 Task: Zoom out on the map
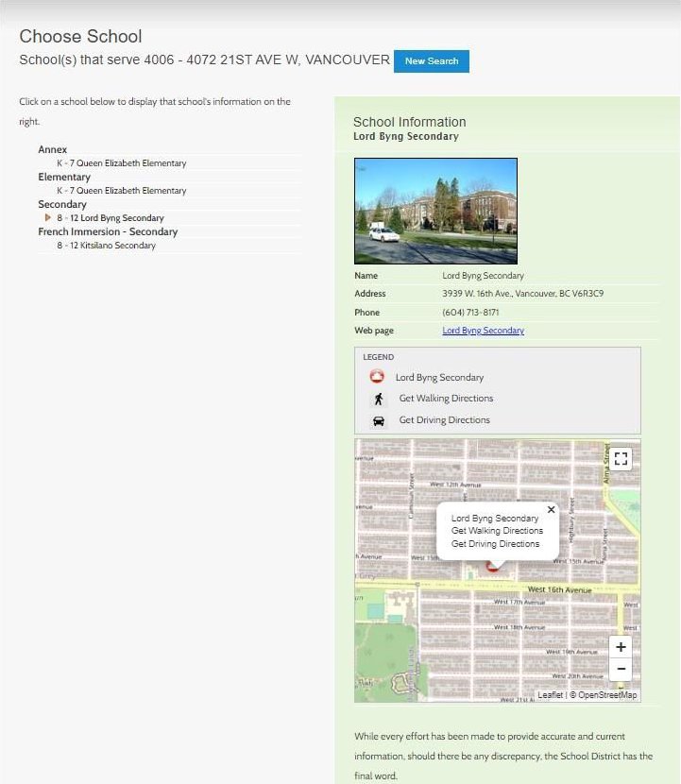coord(621,669)
